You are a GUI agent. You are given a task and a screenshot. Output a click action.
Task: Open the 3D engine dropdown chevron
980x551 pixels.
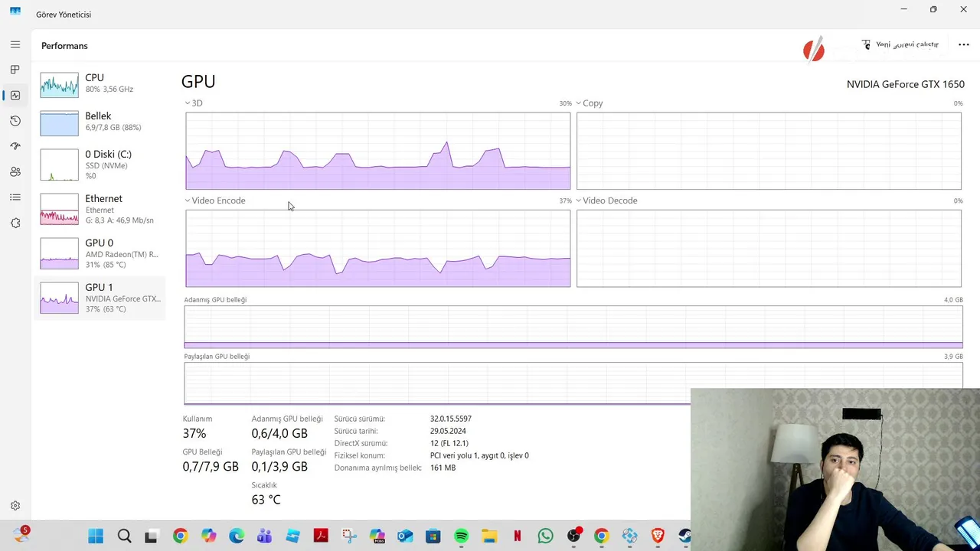pyautogui.click(x=188, y=103)
